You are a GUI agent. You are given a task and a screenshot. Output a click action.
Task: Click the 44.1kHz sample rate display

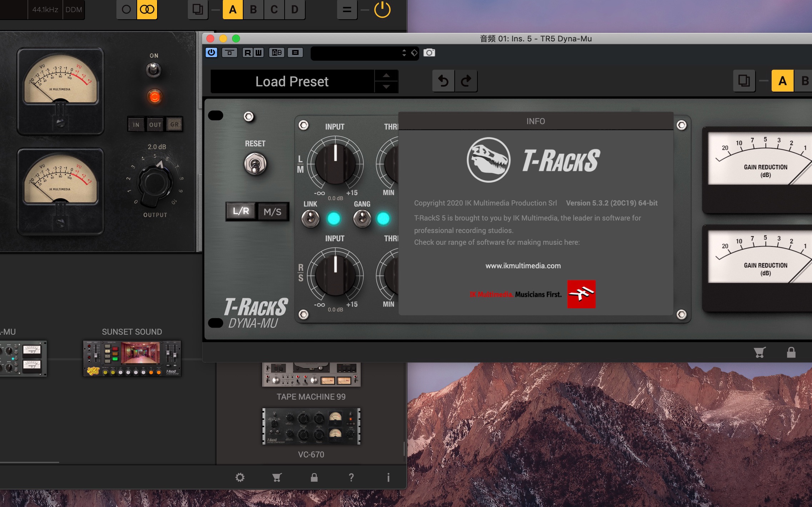click(45, 10)
